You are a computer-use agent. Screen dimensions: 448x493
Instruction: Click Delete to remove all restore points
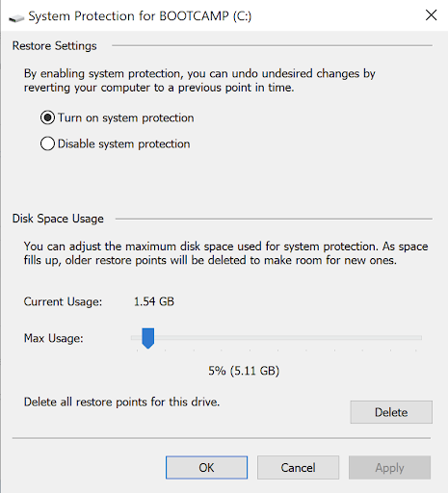tap(391, 412)
